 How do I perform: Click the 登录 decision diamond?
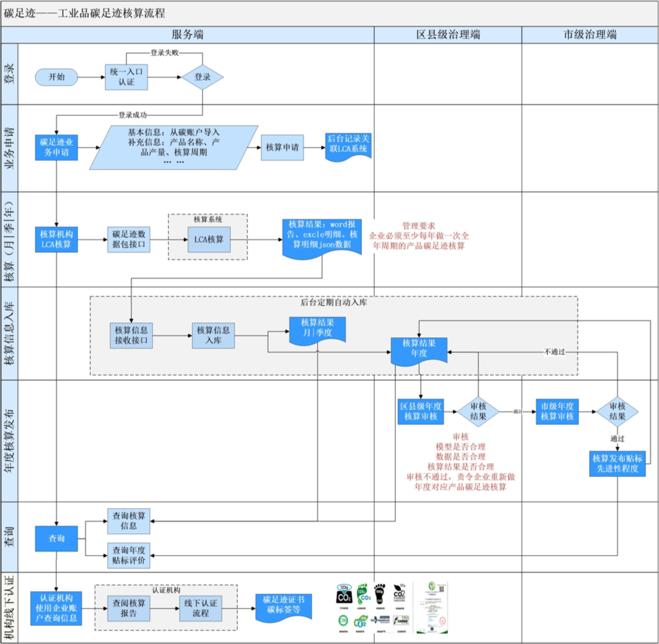202,77
